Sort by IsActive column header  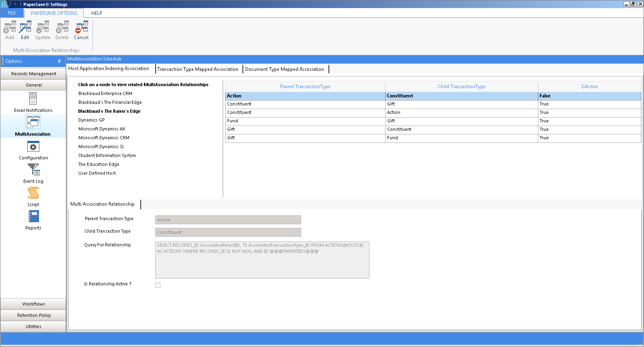pyautogui.click(x=589, y=87)
